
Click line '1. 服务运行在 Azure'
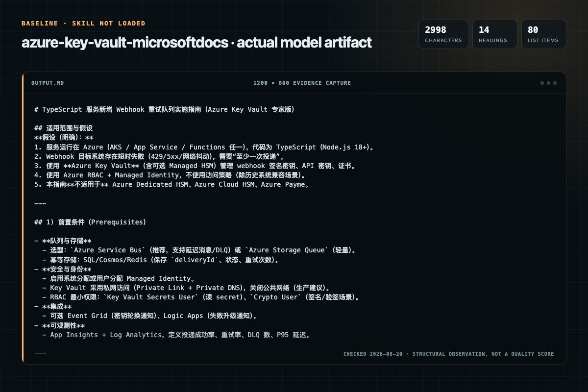point(204,147)
